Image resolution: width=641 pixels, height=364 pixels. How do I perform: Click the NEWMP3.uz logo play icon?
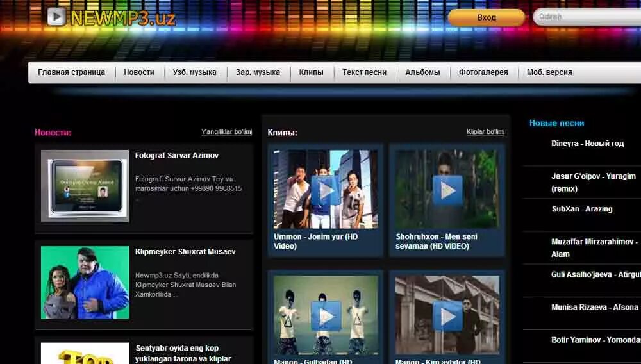tap(56, 17)
